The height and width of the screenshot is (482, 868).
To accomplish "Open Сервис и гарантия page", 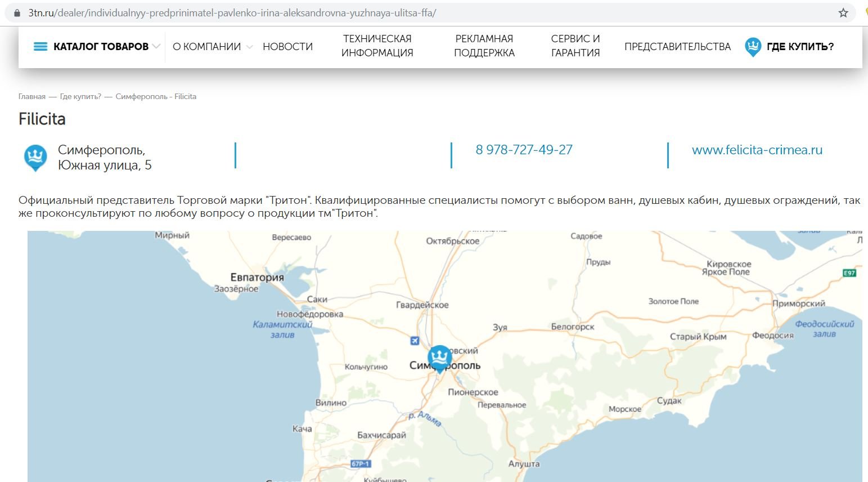I will [575, 46].
